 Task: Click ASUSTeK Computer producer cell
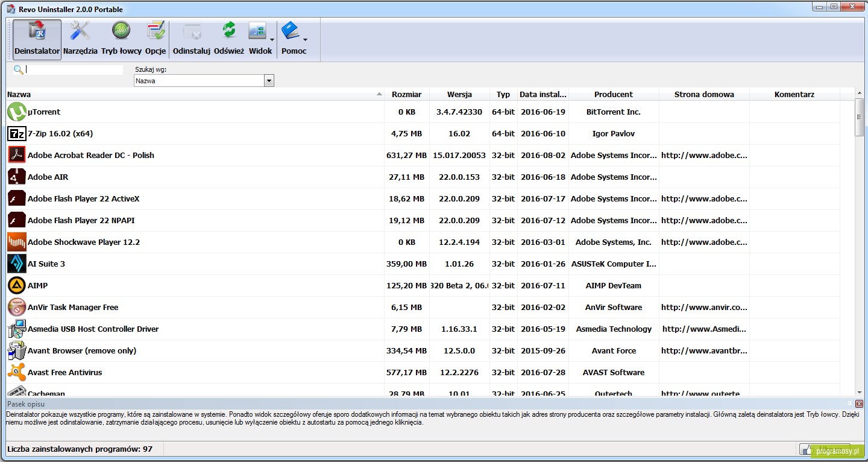pyautogui.click(x=614, y=264)
